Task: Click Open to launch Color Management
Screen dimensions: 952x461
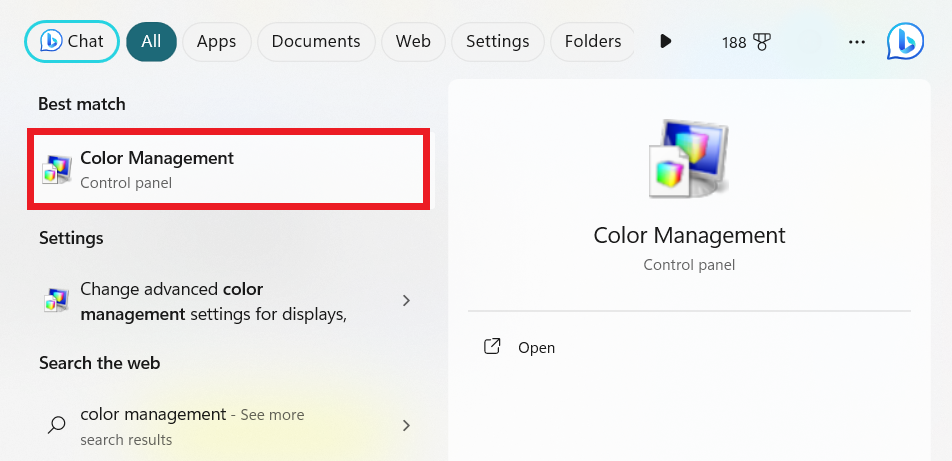Action: point(536,348)
